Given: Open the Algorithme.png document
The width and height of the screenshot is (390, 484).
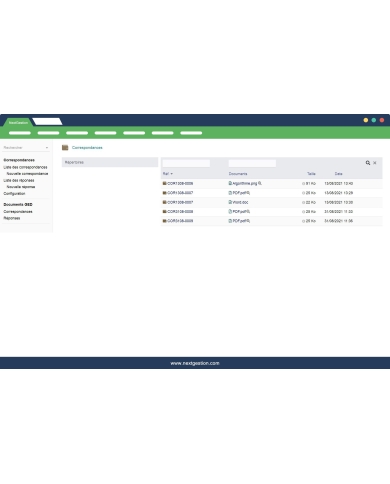Looking at the screenshot, I should (245, 183).
